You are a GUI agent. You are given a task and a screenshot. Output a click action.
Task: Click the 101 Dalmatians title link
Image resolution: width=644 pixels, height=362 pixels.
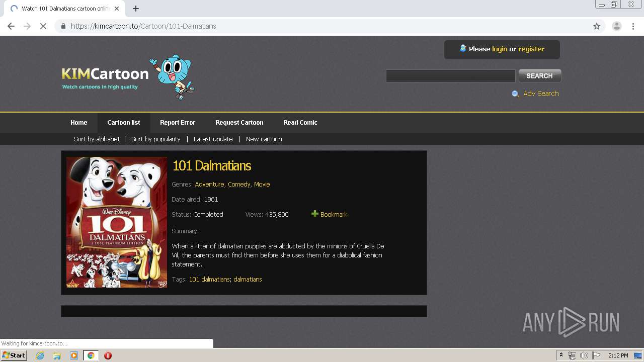click(x=212, y=165)
